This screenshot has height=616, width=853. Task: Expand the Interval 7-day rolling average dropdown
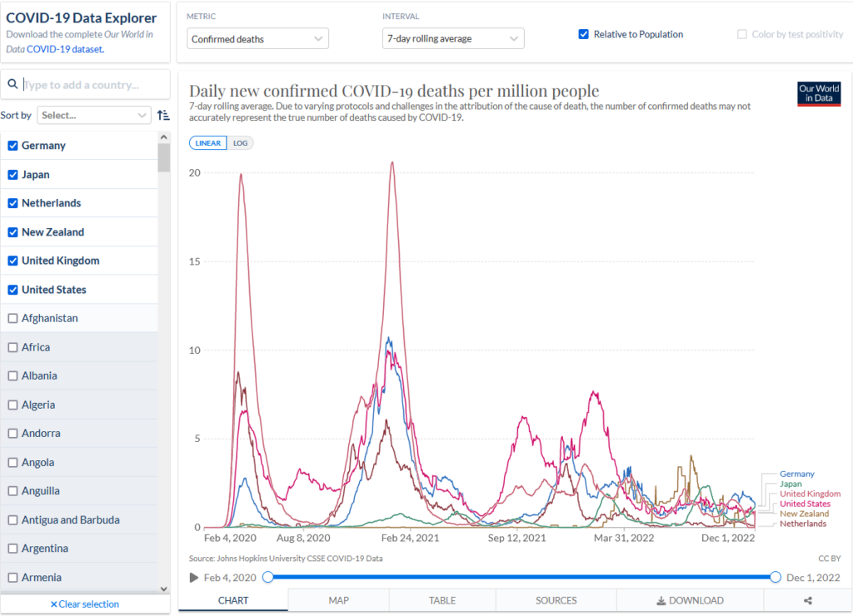point(453,39)
